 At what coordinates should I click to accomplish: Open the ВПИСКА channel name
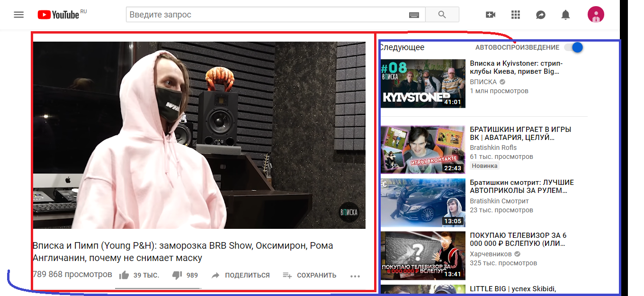pos(483,82)
